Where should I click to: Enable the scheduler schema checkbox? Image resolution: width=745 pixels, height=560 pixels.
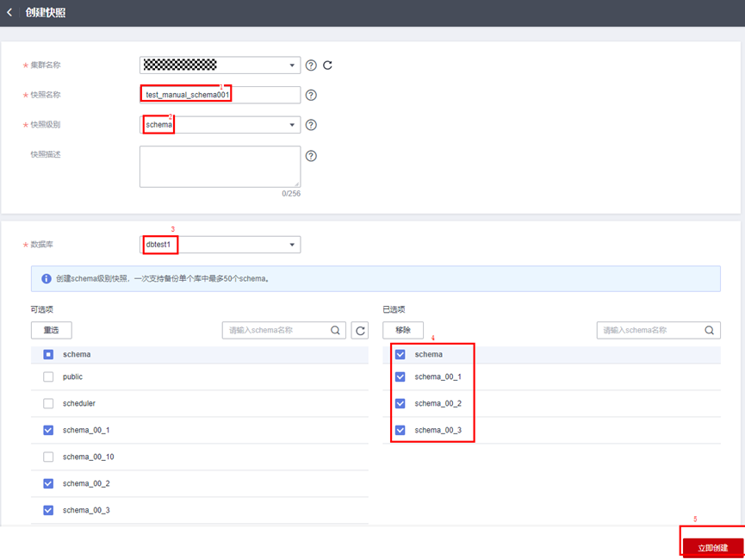(x=48, y=404)
